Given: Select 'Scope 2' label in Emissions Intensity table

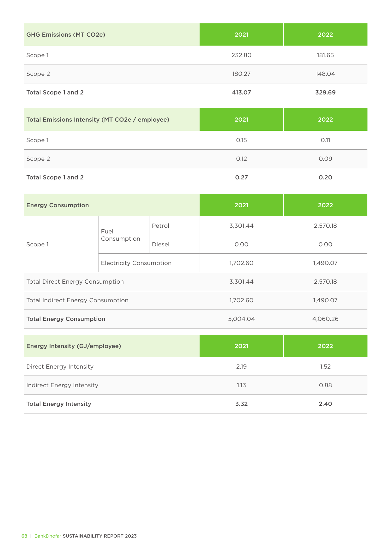Looking at the screenshot, I should click(38, 159).
